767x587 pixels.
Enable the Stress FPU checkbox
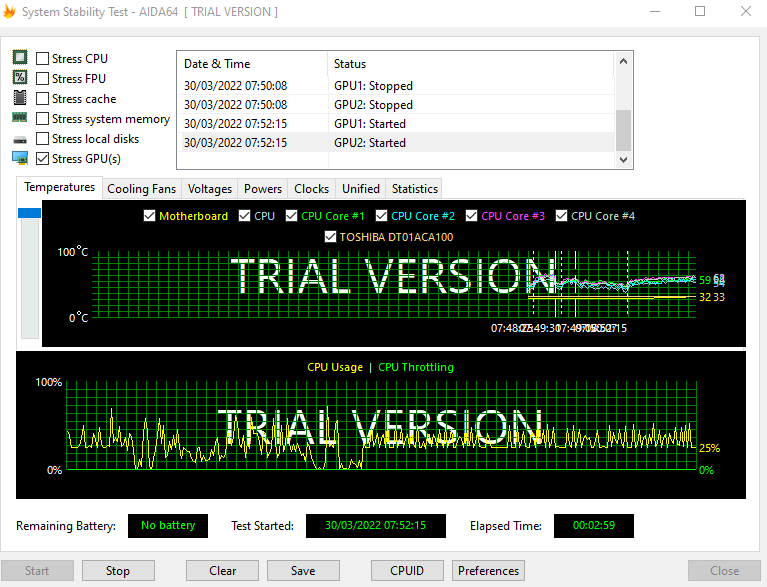(43, 79)
